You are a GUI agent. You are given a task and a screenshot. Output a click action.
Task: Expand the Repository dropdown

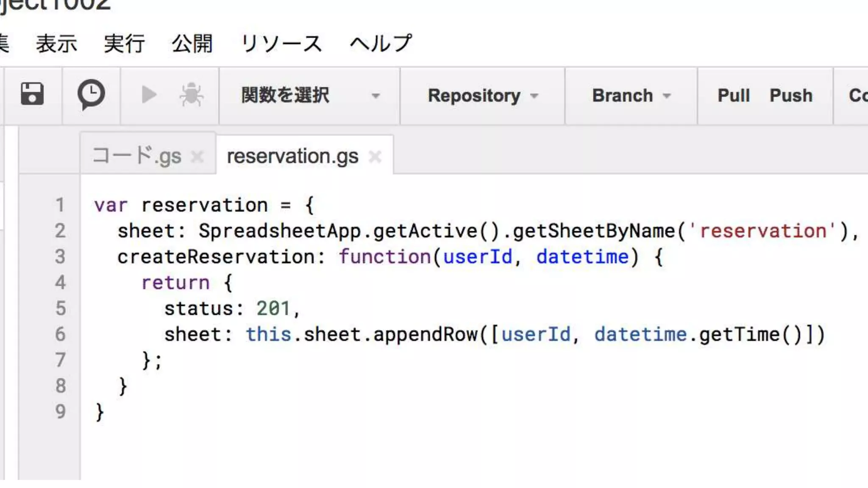pyautogui.click(x=483, y=95)
